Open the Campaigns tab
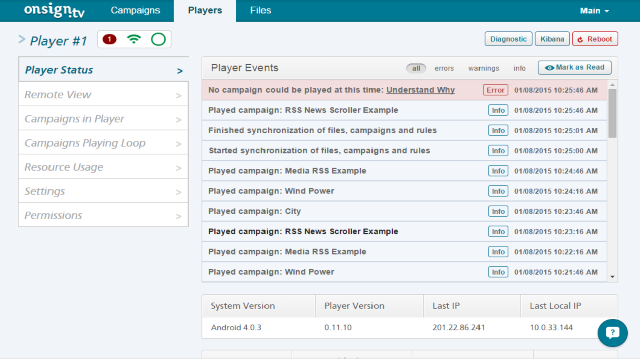640x360 pixels. click(135, 11)
